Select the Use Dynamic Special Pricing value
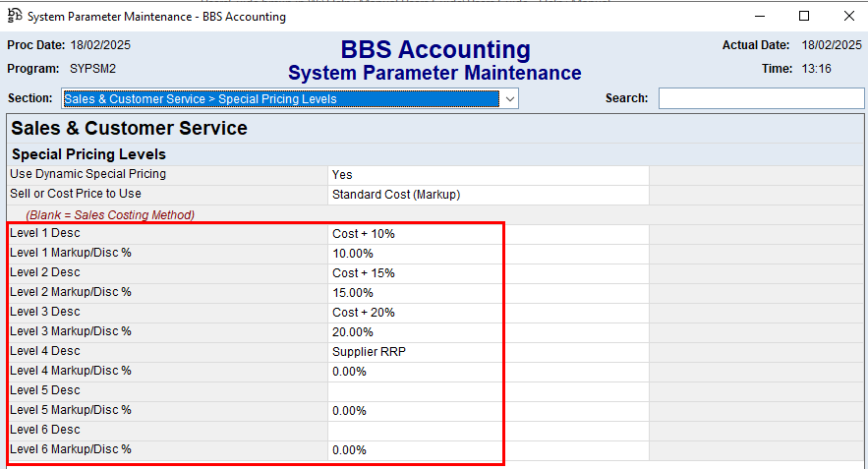868x469 pixels. click(488, 175)
